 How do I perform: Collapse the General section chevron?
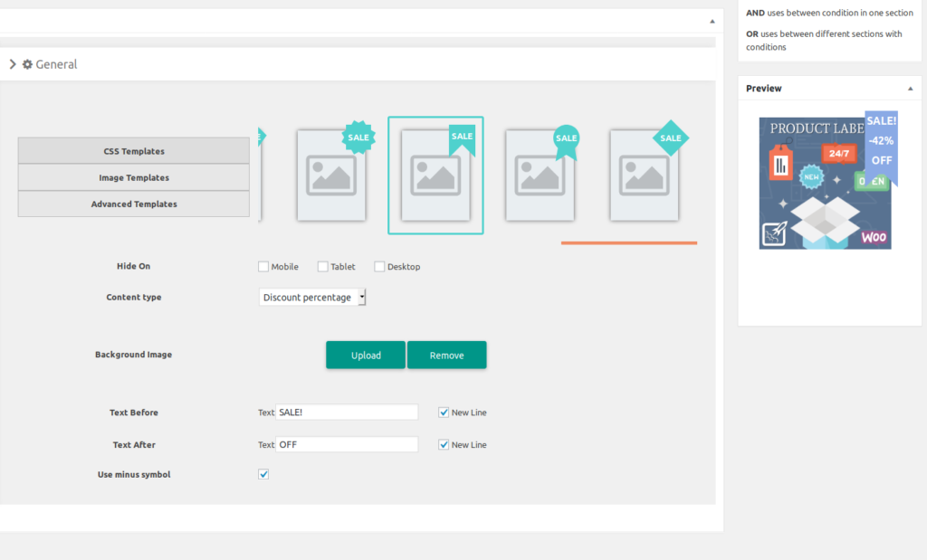(13, 64)
